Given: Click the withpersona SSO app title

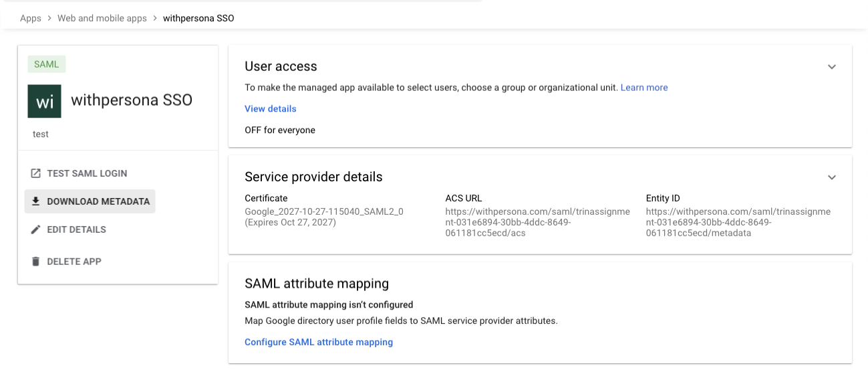Looking at the screenshot, I should [132, 100].
